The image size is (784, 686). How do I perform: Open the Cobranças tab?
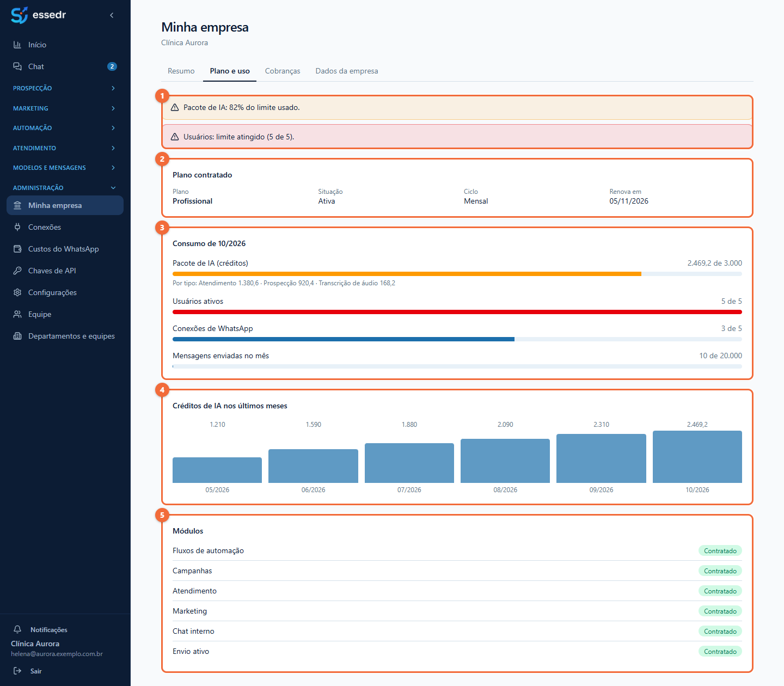[x=283, y=71]
